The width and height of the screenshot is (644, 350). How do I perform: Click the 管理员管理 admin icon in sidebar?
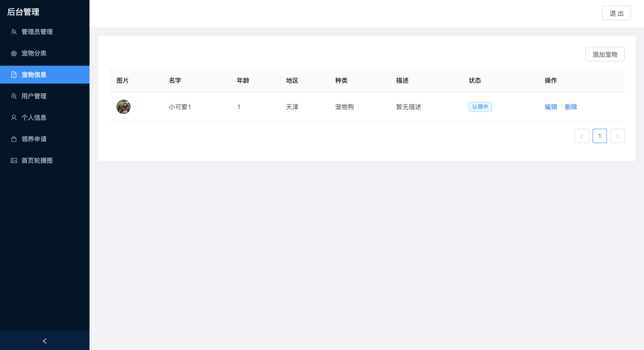click(x=14, y=32)
